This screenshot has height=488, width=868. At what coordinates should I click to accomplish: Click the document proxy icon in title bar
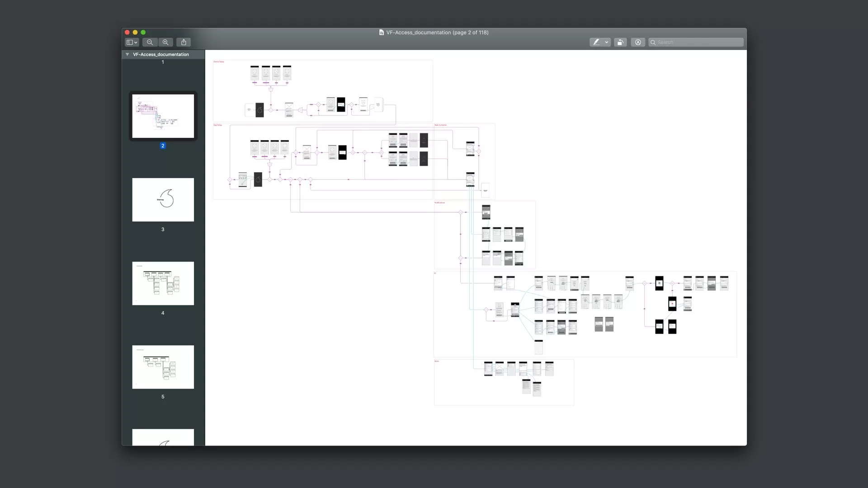382,33
